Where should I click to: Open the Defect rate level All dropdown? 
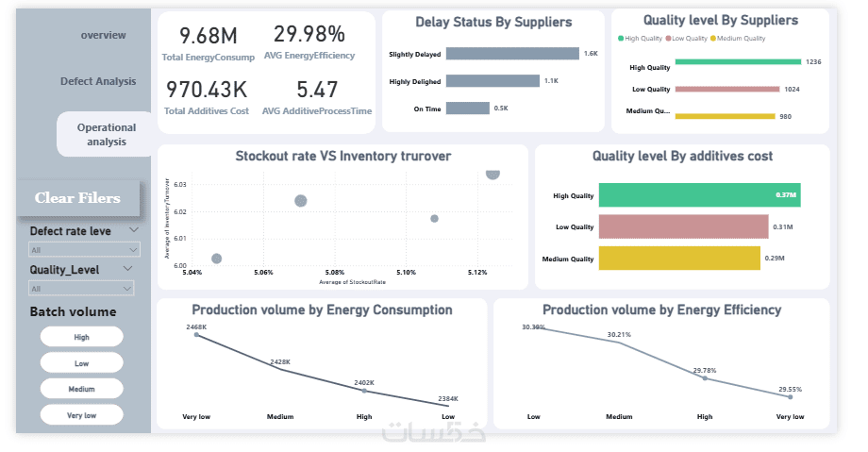tap(84, 250)
